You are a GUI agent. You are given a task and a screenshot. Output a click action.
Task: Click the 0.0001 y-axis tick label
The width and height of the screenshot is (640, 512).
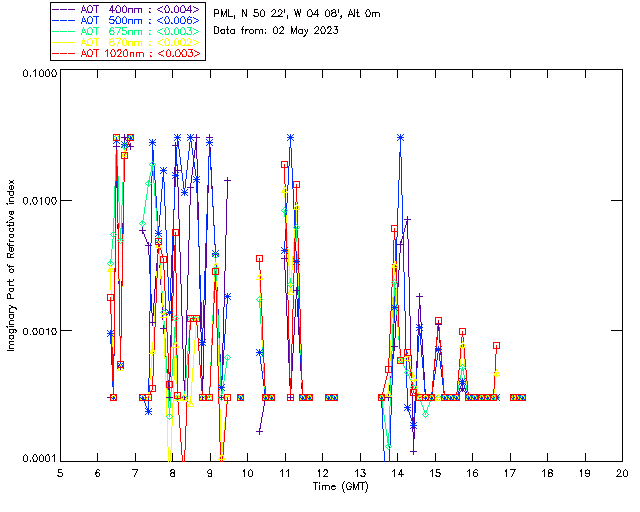[x=39, y=458]
